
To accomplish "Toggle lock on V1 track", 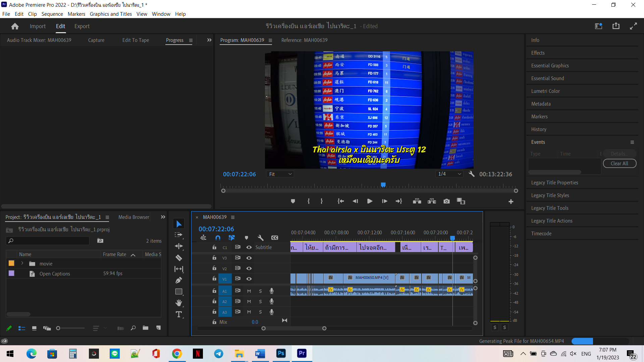I will coord(214,279).
